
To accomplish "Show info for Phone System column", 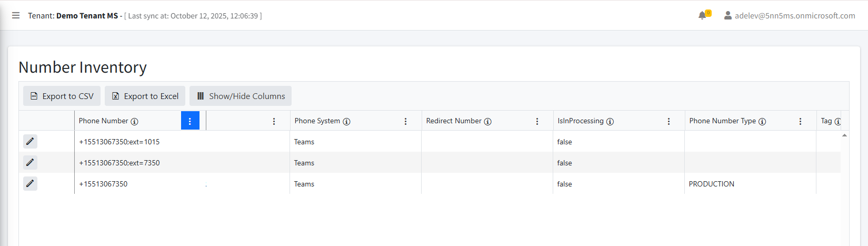I will tap(346, 122).
